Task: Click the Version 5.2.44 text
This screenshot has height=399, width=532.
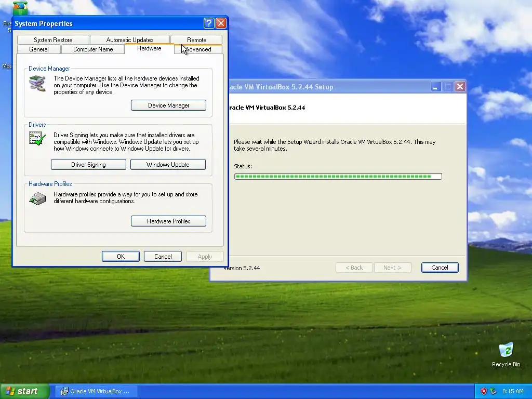Action: pos(242,268)
